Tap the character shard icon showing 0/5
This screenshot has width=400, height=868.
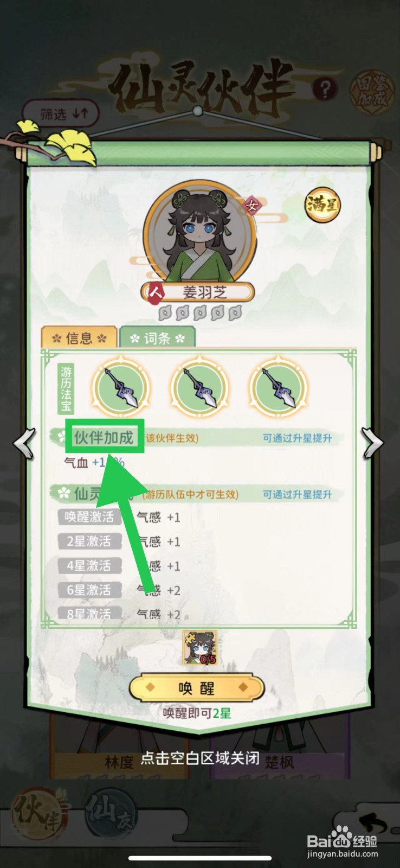pos(199,647)
